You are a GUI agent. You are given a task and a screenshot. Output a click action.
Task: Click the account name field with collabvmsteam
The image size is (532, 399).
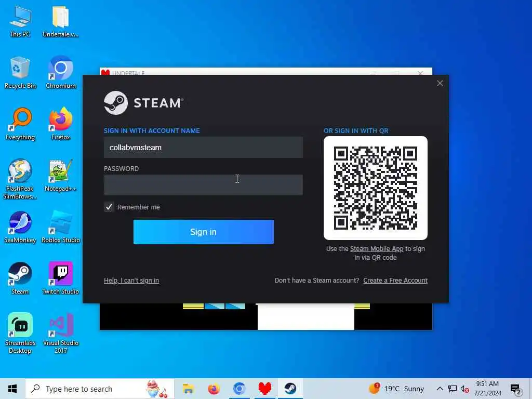pos(203,148)
